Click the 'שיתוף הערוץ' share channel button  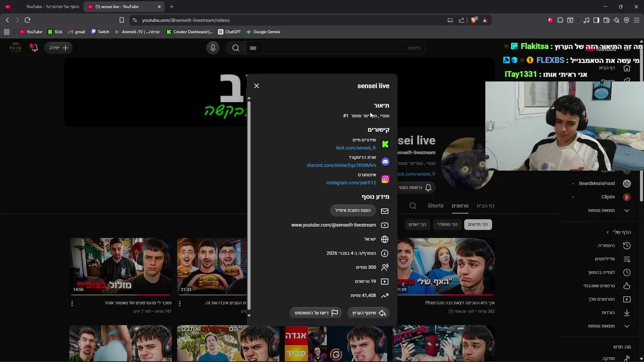pyautogui.click(x=368, y=313)
